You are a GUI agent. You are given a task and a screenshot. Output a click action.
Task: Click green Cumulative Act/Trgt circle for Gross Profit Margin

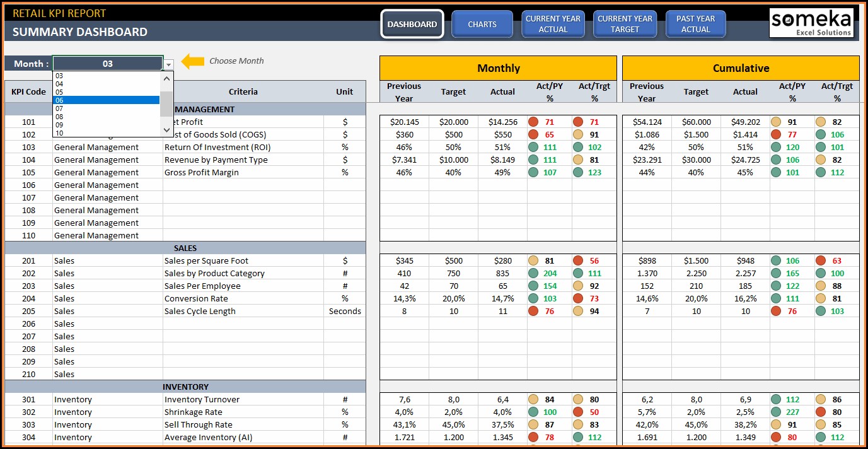pyautogui.click(x=821, y=172)
